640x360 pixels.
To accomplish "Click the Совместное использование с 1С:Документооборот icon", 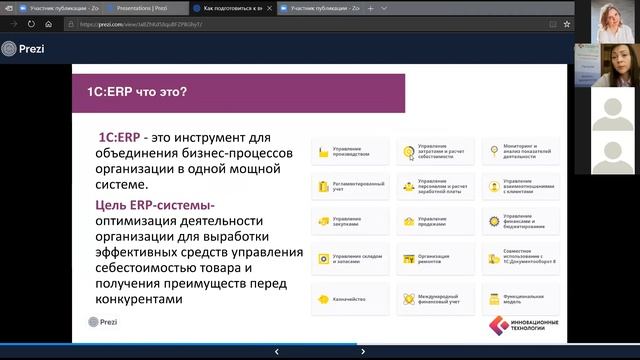I will [x=494, y=259].
